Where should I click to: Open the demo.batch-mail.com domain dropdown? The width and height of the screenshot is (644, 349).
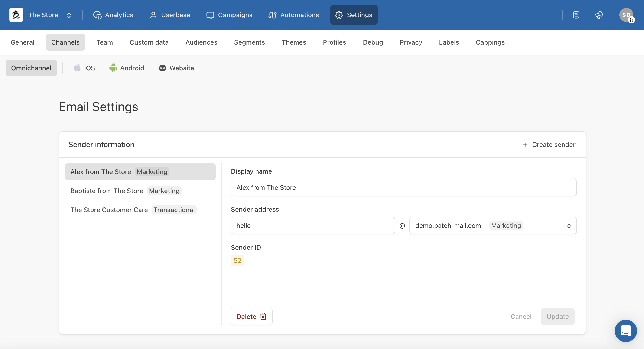coord(493,225)
